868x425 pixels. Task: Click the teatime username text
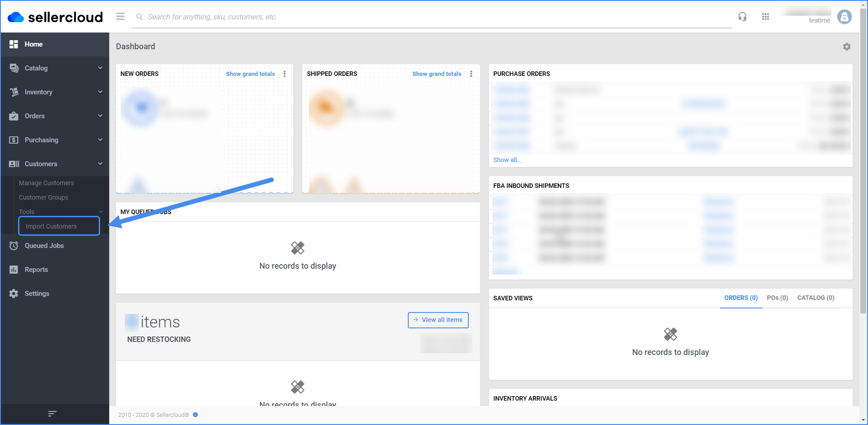point(819,20)
